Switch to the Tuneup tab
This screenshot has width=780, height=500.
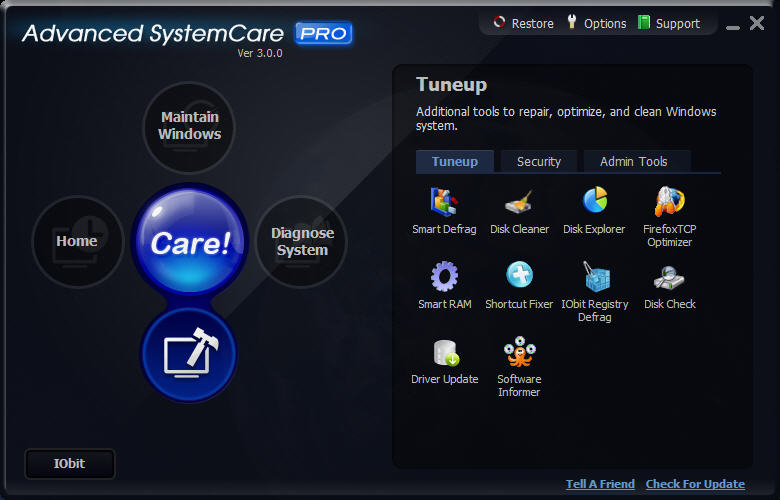tap(455, 161)
